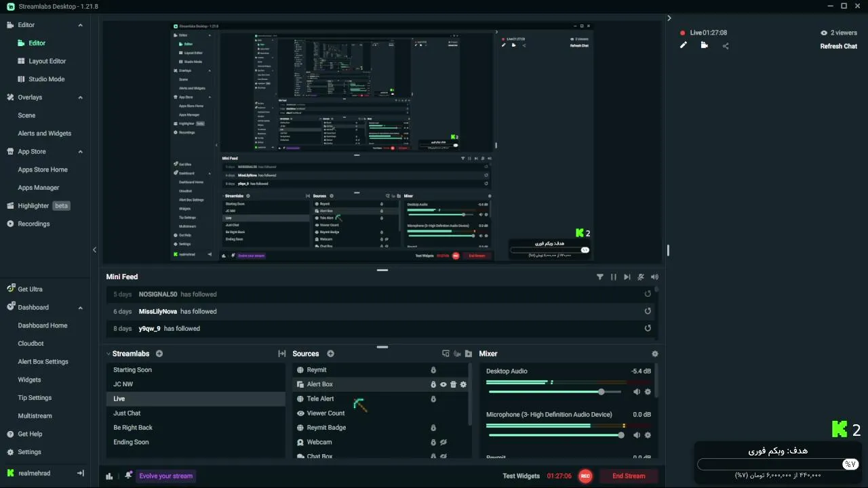Expand the Streamlabs scene collection dropdown
868x488 pixels.
[108, 354]
